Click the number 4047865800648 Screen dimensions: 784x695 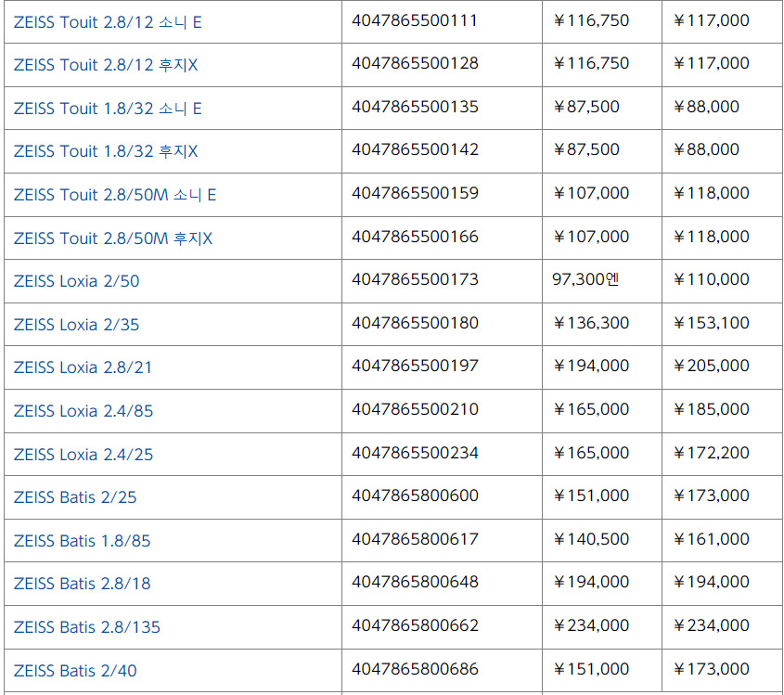(415, 582)
